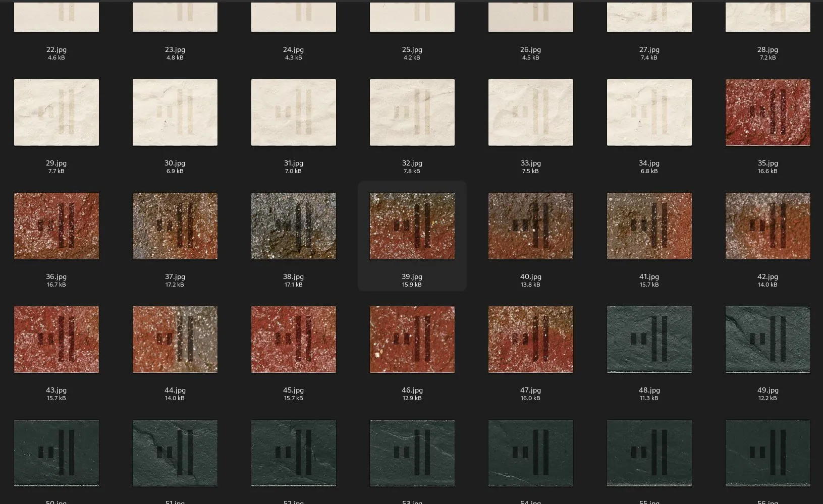This screenshot has width=823, height=504.
Task: Select the slate thumbnail above 51.jpg
Action: 175,453
